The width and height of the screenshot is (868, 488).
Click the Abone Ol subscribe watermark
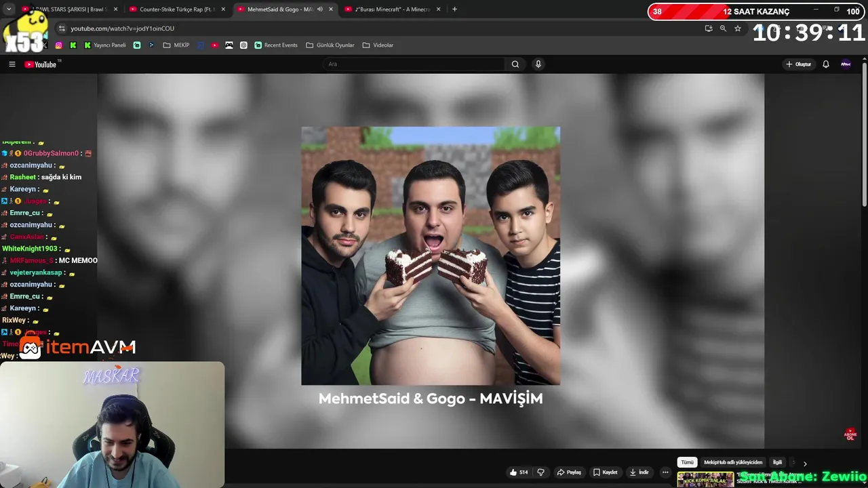(850, 434)
